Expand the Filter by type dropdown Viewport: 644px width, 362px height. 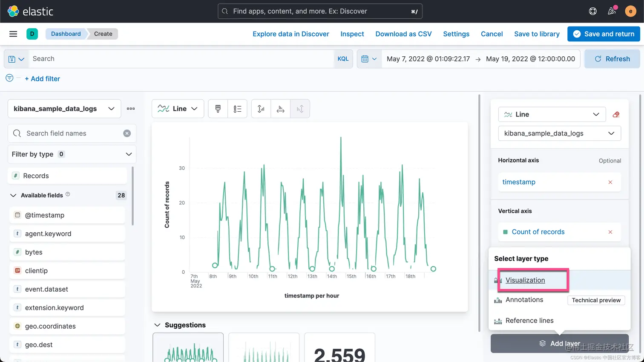coord(72,154)
